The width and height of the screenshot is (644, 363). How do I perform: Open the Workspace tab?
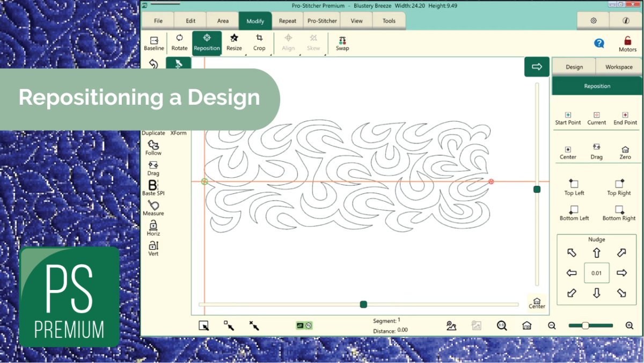click(618, 67)
